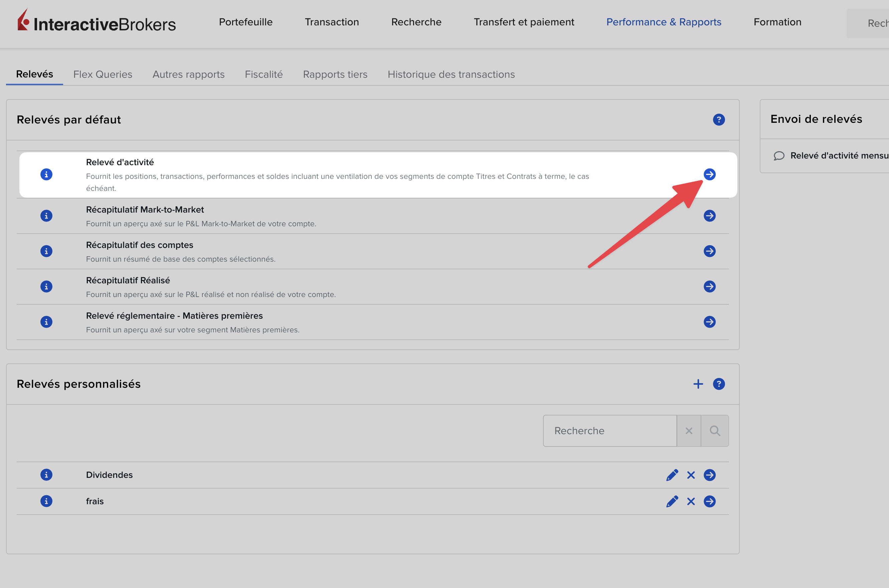This screenshot has width=889, height=588.
Task: Open Transfert et paiement menu
Action: 524,22
